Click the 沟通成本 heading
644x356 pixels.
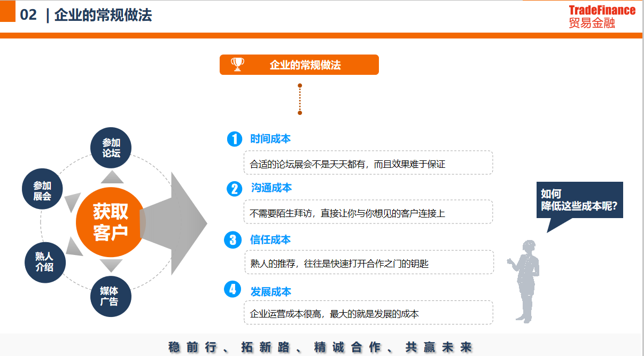click(x=271, y=188)
